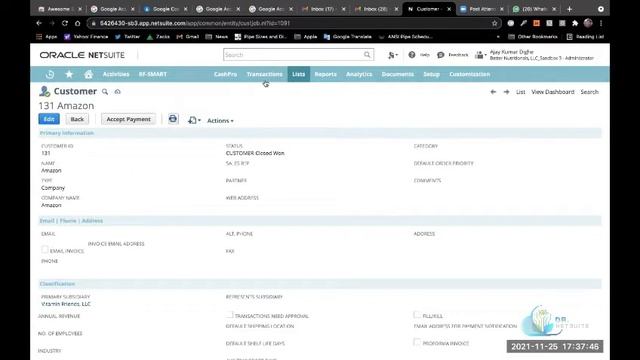The image size is (640, 360).
Task: Open the CashPro menu
Action: point(225,74)
